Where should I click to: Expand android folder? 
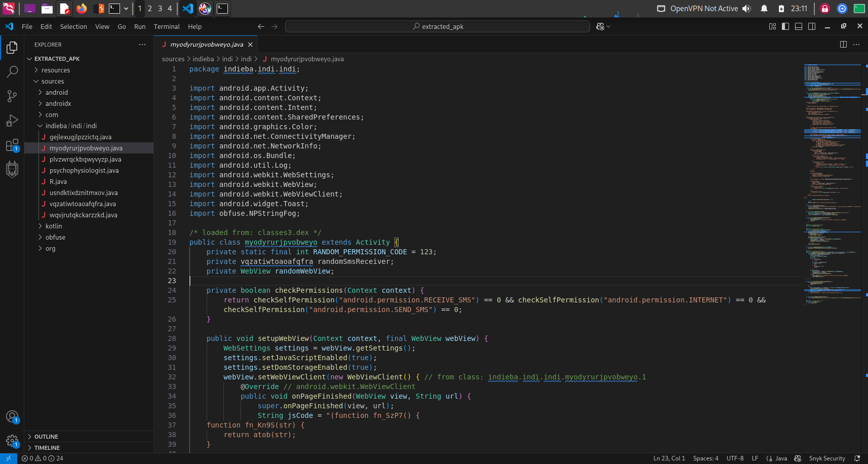tap(89, 92)
